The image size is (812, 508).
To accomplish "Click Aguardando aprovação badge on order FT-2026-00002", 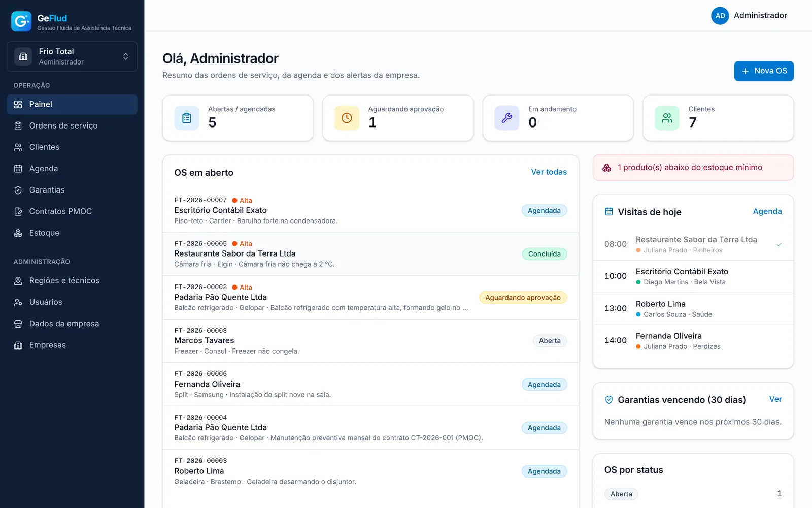I will click(523, 298).
